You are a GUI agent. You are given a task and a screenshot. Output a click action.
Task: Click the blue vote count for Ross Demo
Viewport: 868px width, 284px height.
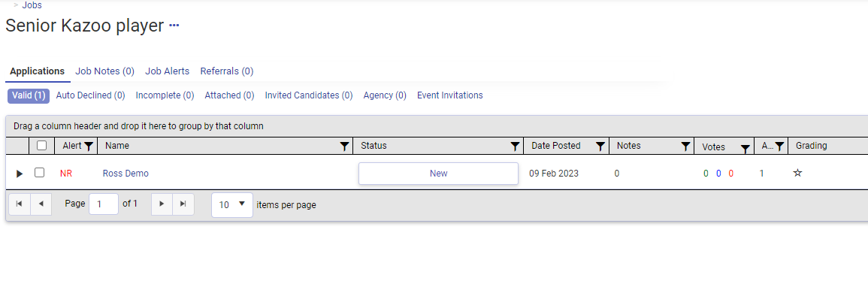(718, 174)
